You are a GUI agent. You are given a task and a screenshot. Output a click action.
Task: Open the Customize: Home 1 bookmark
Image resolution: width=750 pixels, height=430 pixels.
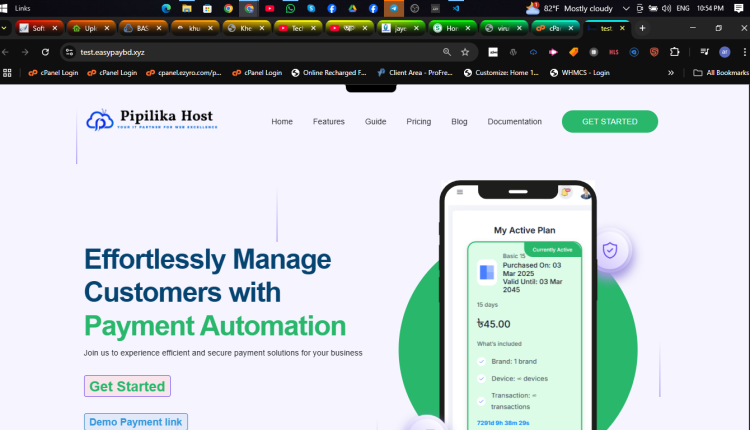pyautogui.click(x=501, y=73)
